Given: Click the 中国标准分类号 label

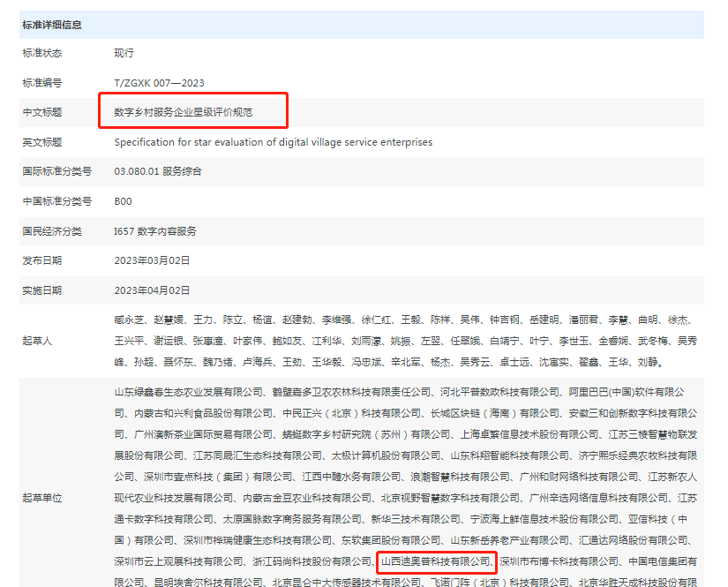Looking at the screenshot, I should [57, 201].
